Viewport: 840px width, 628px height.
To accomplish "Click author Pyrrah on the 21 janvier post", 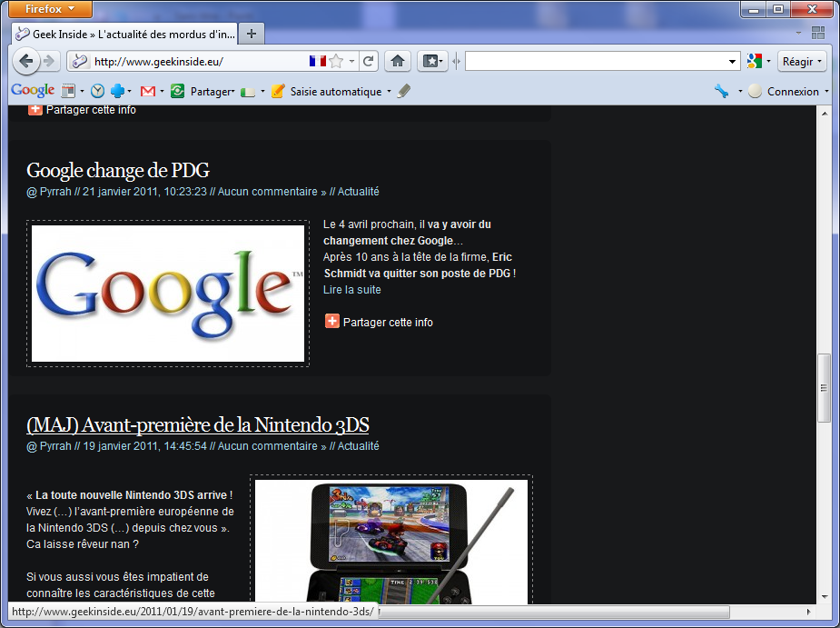I will (x=55, y=192).
